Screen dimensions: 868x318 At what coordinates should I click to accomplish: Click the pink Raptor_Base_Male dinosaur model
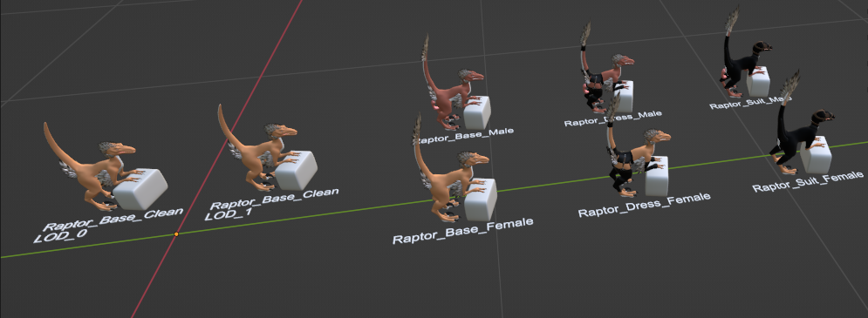449,89
